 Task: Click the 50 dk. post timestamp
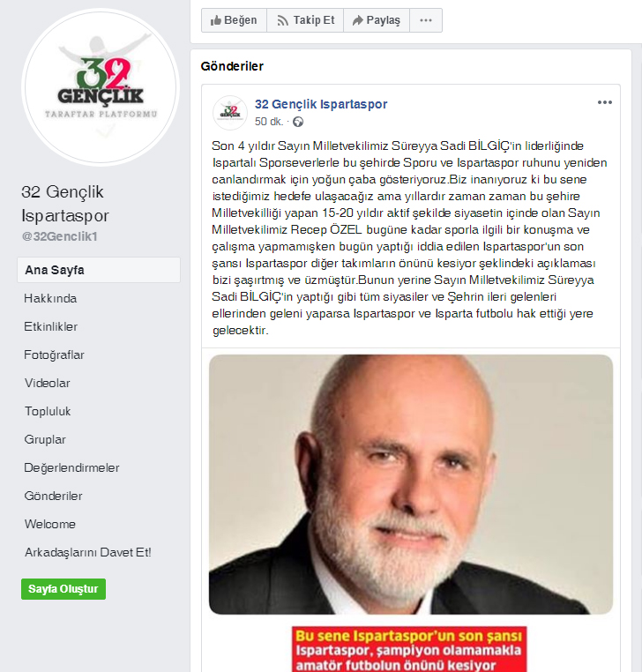(269, 122)
